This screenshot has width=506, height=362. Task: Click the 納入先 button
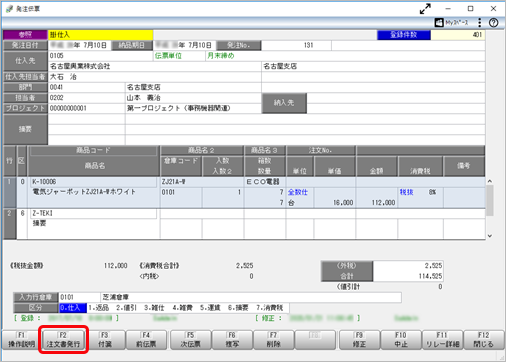coord(284,103)
